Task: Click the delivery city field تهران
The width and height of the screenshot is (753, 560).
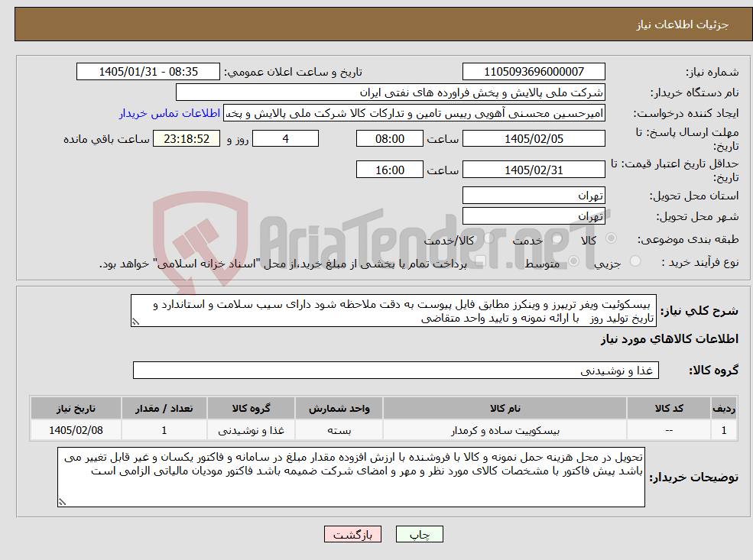Action: tap(534, 216)
